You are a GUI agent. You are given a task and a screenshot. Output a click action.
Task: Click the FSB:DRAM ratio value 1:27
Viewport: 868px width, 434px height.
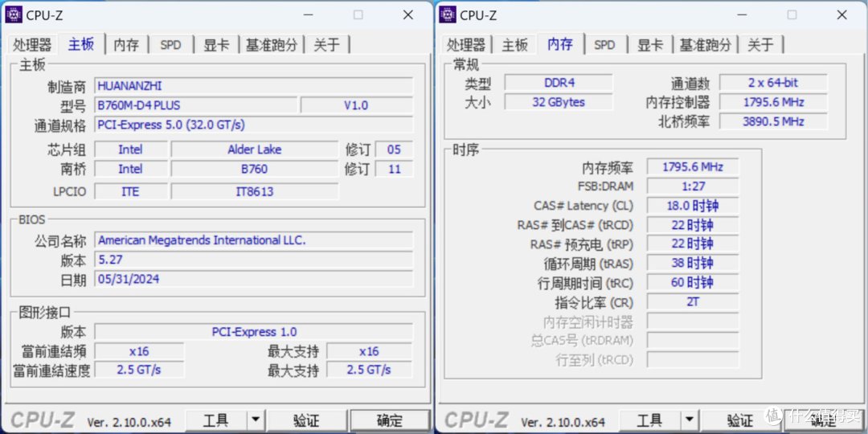coord(693,186)
